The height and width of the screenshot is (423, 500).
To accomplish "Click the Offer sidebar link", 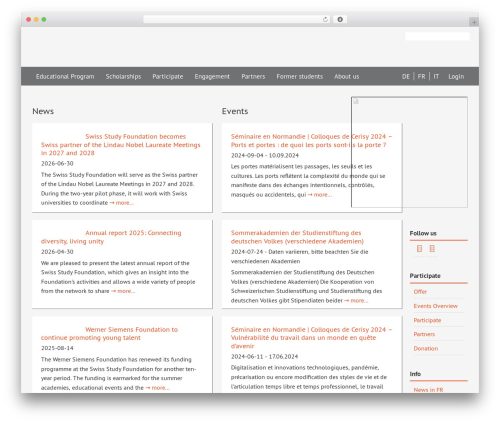I will 420,292.
